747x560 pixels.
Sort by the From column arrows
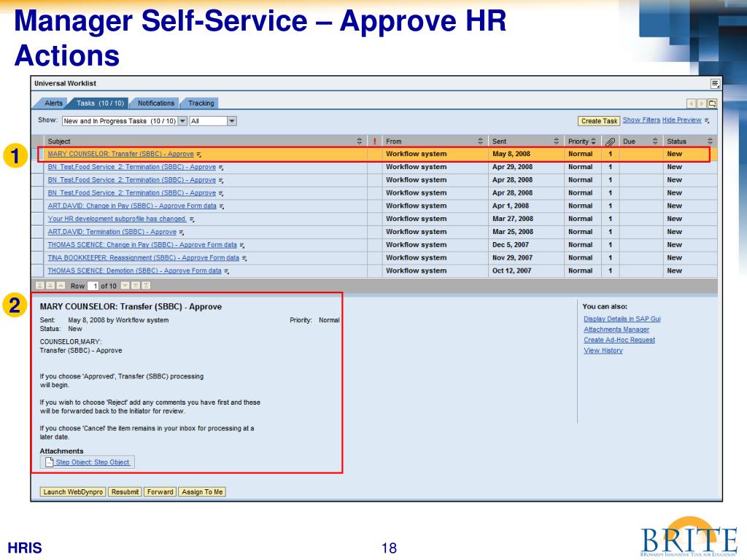point(480,141)
